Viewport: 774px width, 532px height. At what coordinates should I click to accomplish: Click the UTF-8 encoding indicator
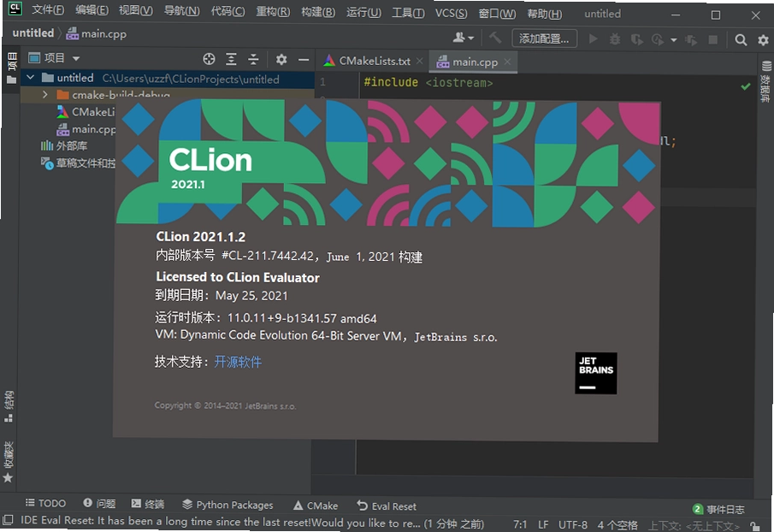point(573,524)
